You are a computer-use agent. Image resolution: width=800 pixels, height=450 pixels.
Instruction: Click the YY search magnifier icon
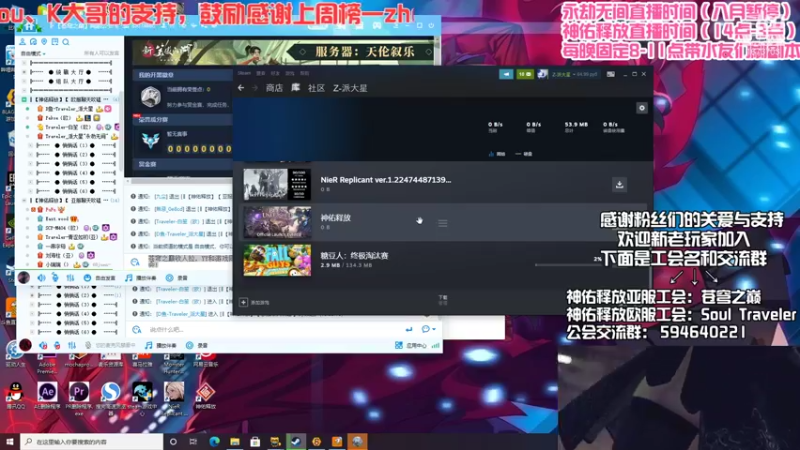point(66,42)
